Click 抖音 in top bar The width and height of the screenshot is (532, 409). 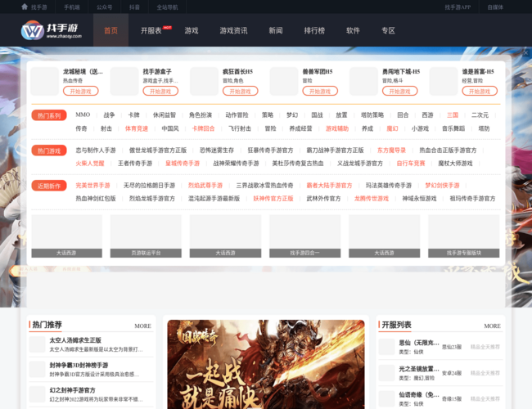[134, 7]
